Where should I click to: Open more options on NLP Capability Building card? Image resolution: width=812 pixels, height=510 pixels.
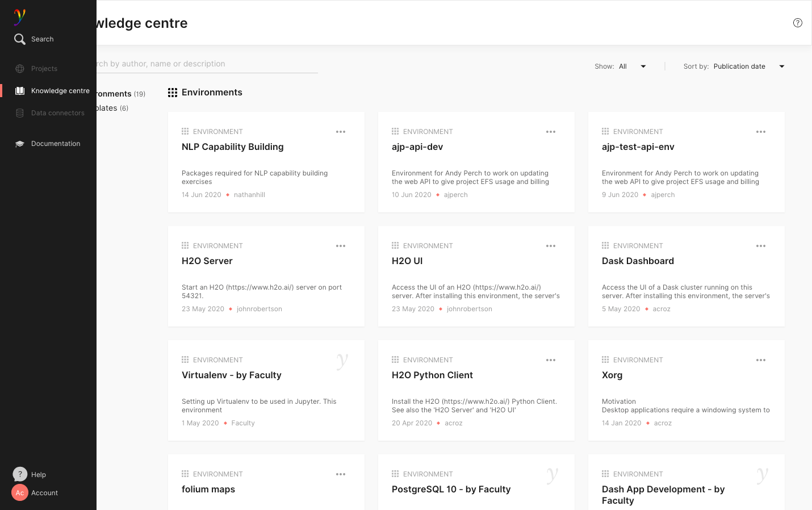point(341,132)
